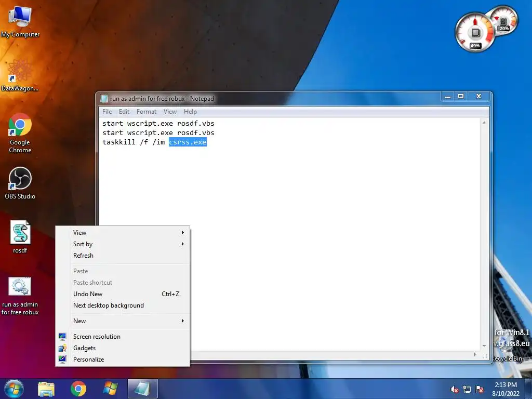Open the View menu in Notepad
This screenshot has width=532, height=399.
pyautogui.click(x=170, y=112)
